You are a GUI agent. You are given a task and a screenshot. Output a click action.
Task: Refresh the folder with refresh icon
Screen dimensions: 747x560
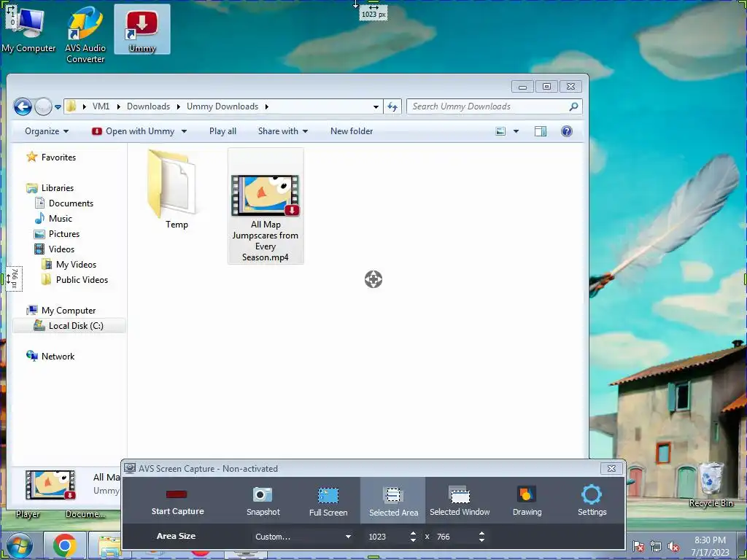pos(392,106)
